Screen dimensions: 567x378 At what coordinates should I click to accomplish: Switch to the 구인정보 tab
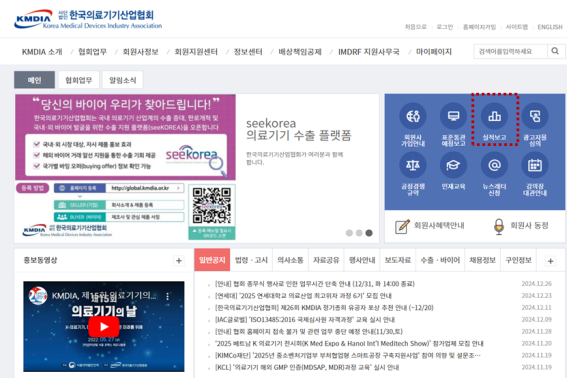pos(518,260)
